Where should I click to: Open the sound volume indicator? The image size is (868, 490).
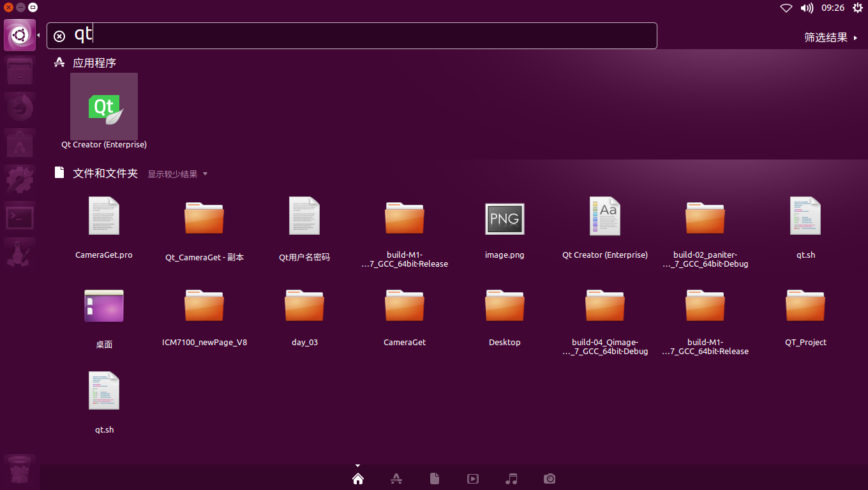pyautogui.click(x=807, y=8)
